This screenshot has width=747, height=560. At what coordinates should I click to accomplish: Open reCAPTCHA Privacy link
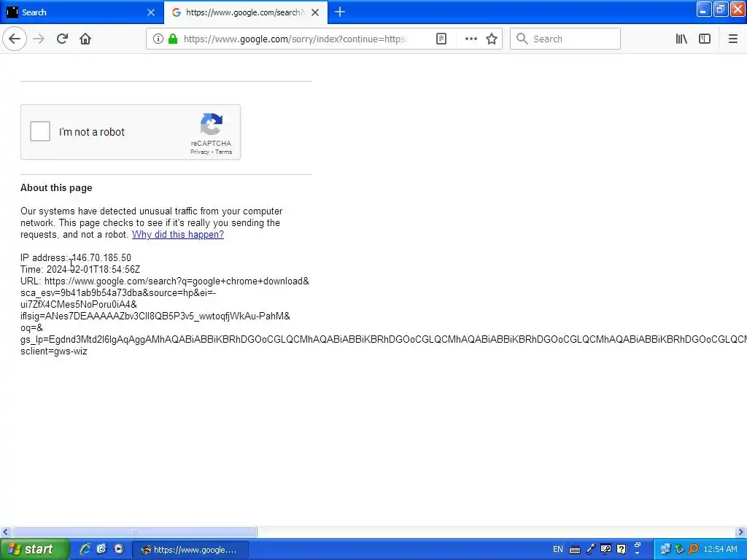[200, 152]
